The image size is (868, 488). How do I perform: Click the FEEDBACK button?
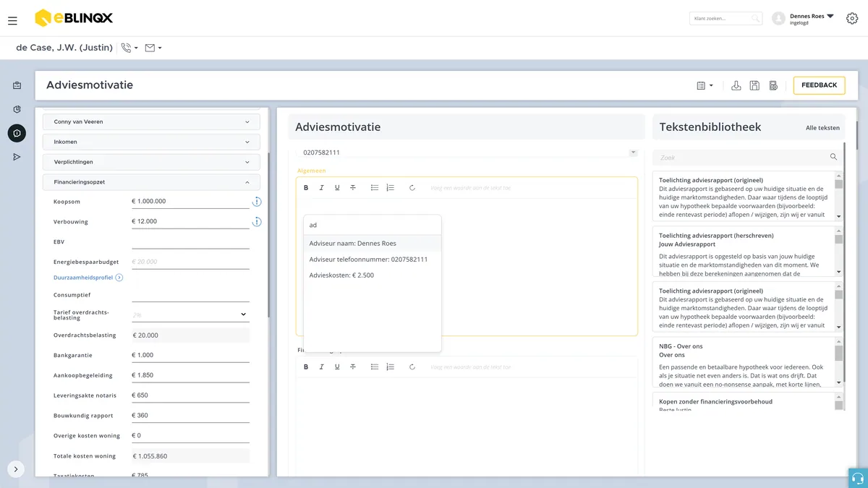tap(819, 85)
